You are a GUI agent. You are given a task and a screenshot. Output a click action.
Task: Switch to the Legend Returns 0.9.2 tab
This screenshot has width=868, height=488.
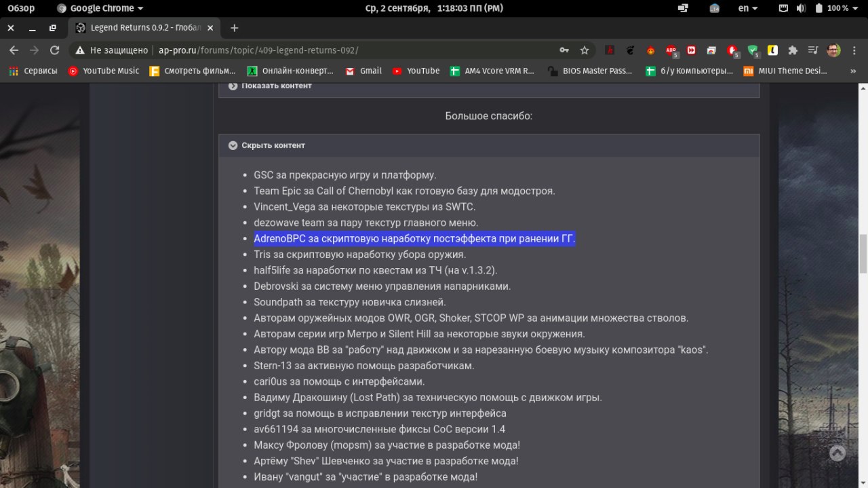pos(145,28)
